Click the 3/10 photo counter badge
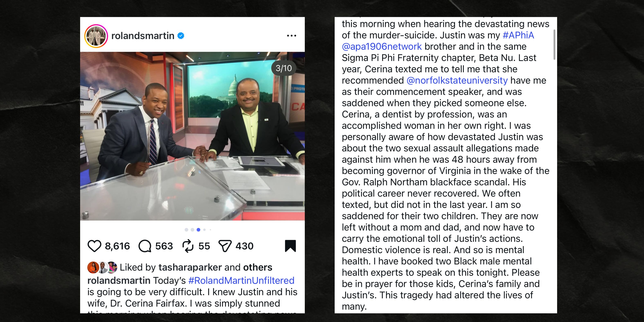This screenshot has width=644, height=322. [x=284, y=68]
